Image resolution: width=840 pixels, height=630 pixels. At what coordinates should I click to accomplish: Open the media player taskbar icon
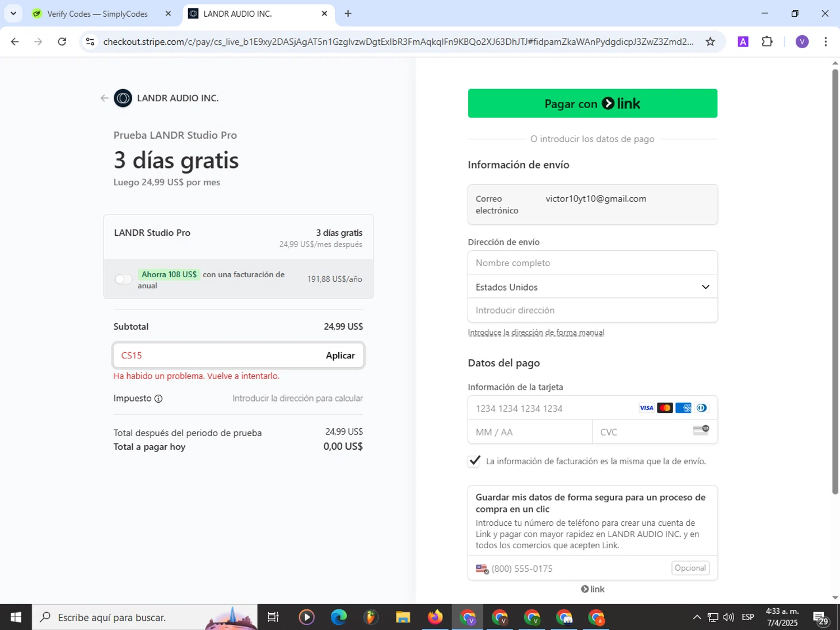click(306, 617)
